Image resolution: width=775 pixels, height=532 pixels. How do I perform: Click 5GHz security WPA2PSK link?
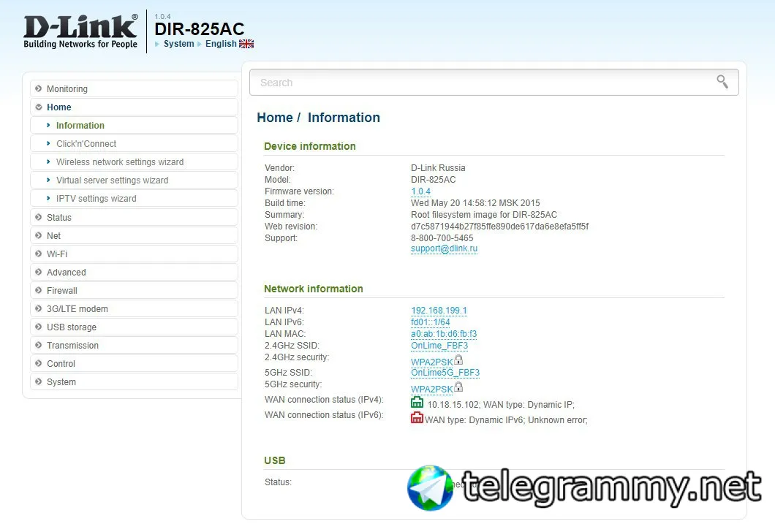(431, 389)
